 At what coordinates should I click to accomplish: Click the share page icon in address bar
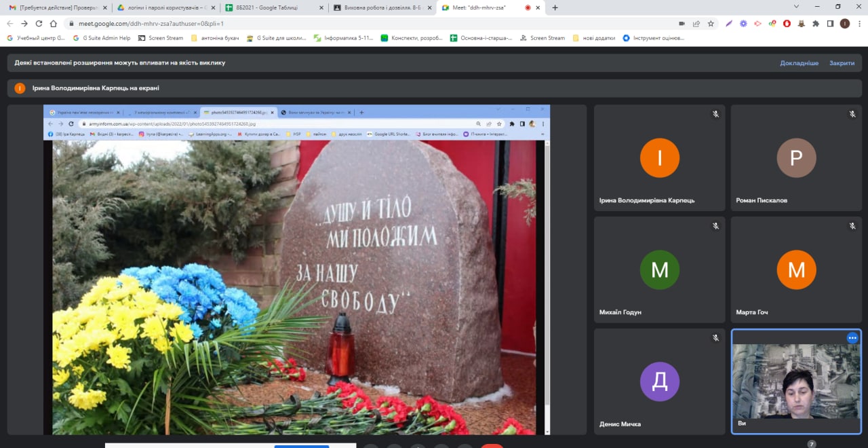tap(696, 23)
